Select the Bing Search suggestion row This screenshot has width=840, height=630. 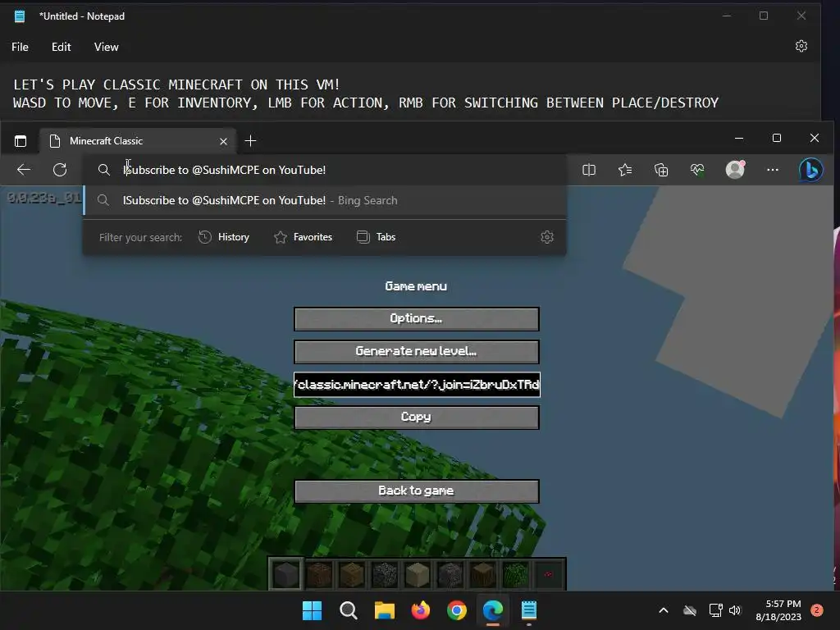(325, 200)
